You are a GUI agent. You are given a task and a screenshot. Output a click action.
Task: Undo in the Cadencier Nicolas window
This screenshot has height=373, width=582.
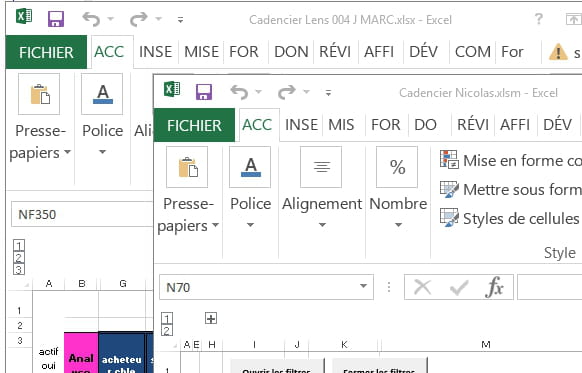[239, 92]
